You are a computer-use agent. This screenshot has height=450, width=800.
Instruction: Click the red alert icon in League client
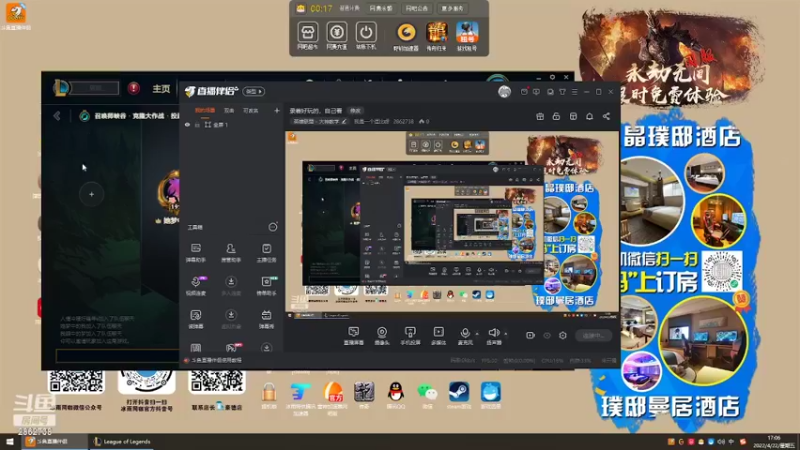tap(134, 88)
